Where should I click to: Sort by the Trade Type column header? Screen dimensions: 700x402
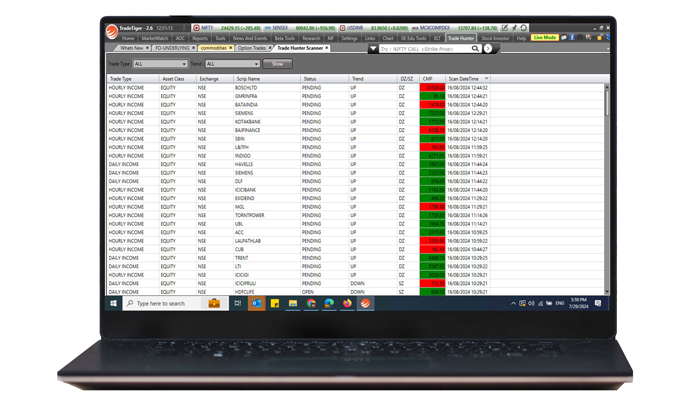click(x=133, y=79)
